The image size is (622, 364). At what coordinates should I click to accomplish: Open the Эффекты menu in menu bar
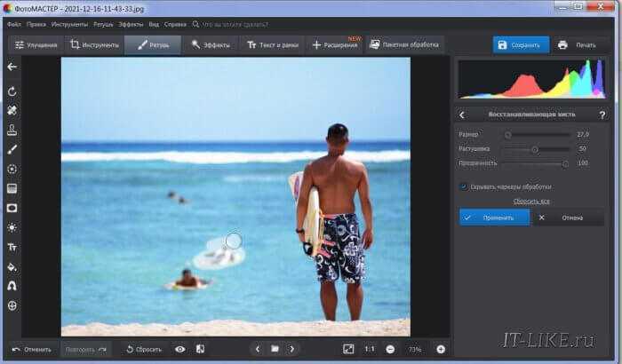(x=131, y=25)
